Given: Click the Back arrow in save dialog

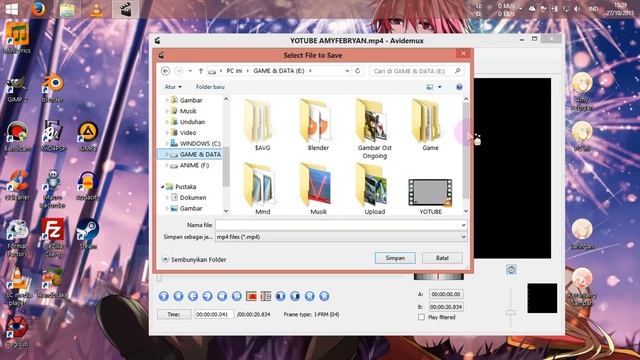Looking at the screenshot, I should click(165, 71).
